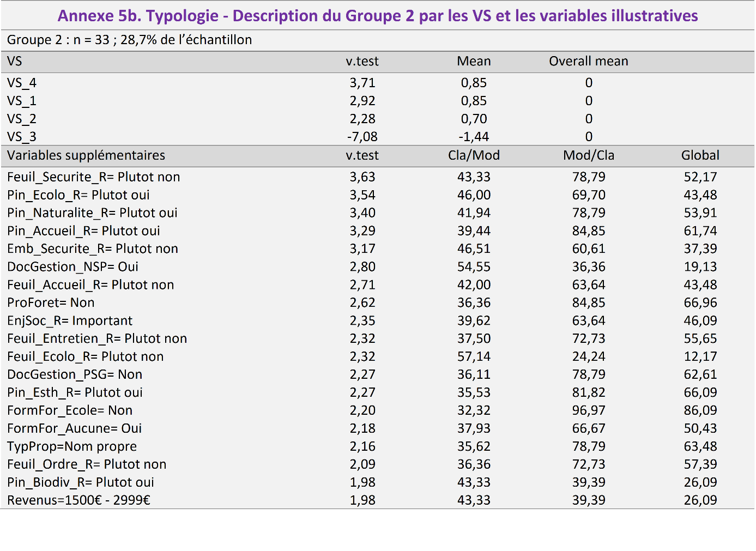The height and width of the screenshot is (551, 756).
Task: Click the 'Global' column header
Action: pos(700,155)
